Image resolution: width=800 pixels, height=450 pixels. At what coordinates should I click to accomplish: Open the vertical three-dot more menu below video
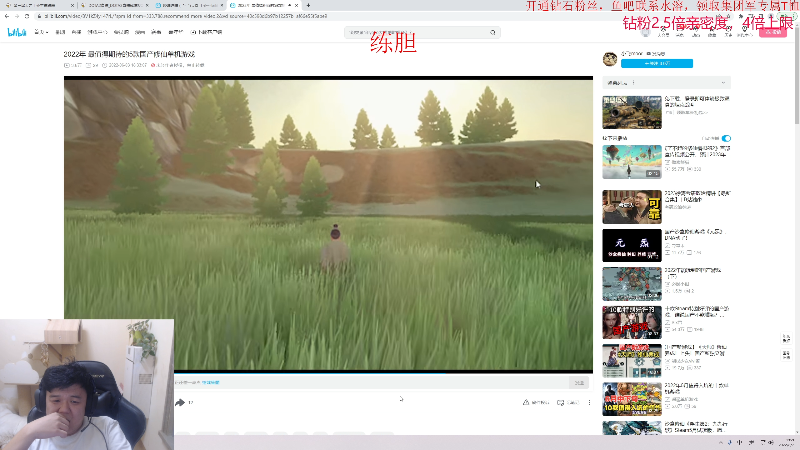tap(589, 403)
